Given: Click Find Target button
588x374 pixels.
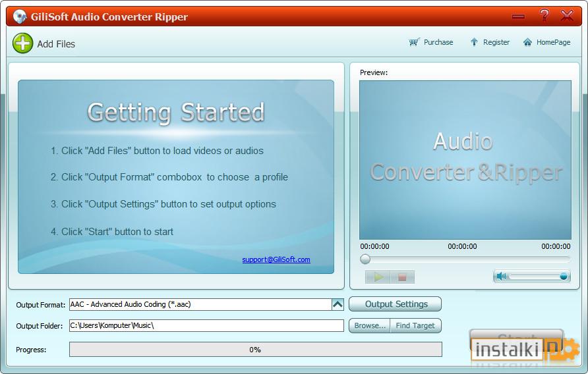Looking at the screenshot, I should coord(415,326).
